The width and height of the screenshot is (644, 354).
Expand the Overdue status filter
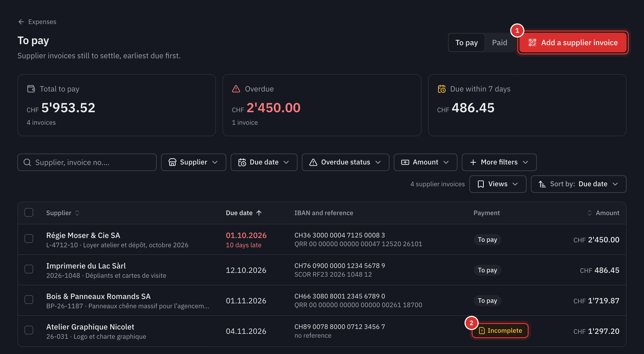click(x=345, y=162)
